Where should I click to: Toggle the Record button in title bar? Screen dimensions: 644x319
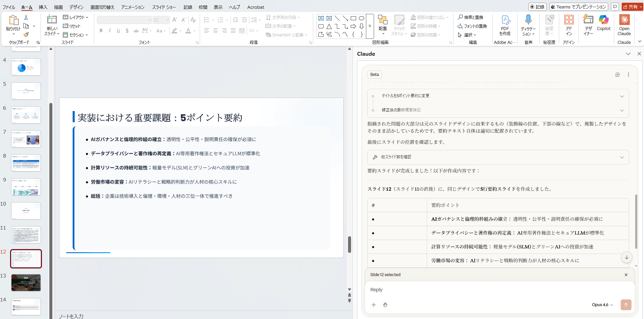click(537, 7)
